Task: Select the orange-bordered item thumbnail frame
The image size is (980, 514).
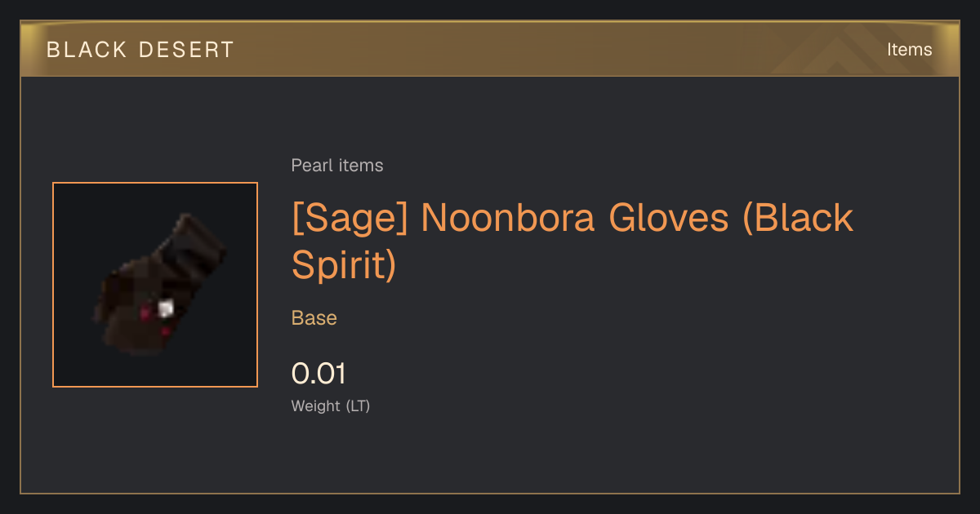Action: pyautogui.click(x=155, y=285)
